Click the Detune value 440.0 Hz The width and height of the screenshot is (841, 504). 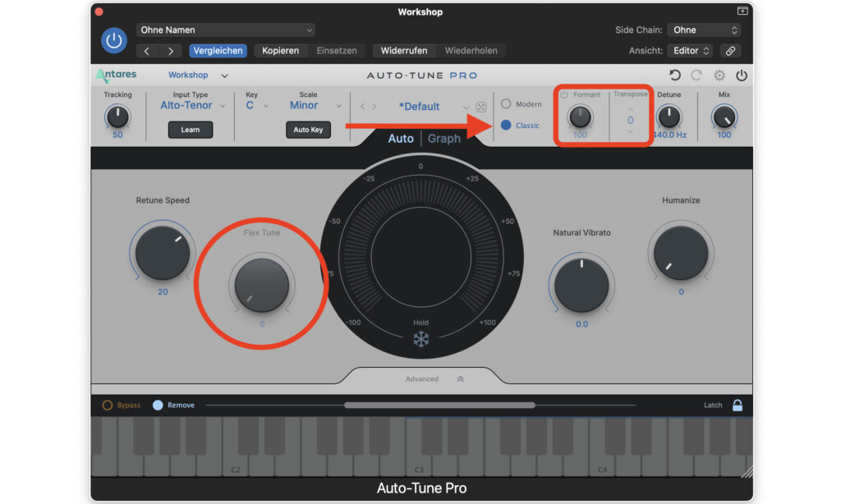pos(669,135)
